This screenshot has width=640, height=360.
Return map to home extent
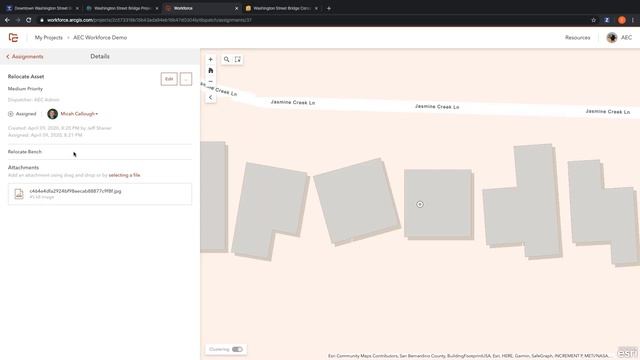[x=211, y=71]
